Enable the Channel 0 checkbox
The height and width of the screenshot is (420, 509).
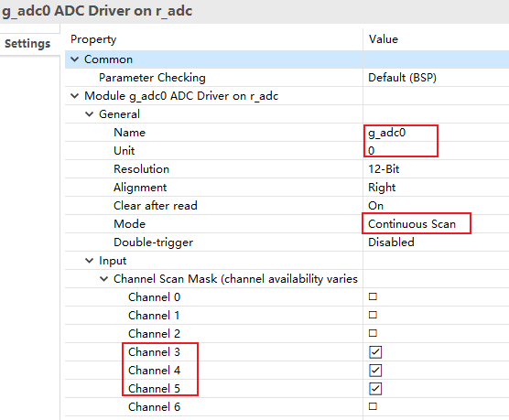pos(373,296)
